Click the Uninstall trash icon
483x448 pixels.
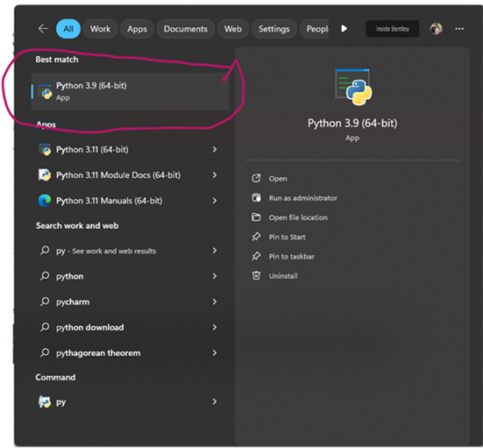[x=256, y=275]
